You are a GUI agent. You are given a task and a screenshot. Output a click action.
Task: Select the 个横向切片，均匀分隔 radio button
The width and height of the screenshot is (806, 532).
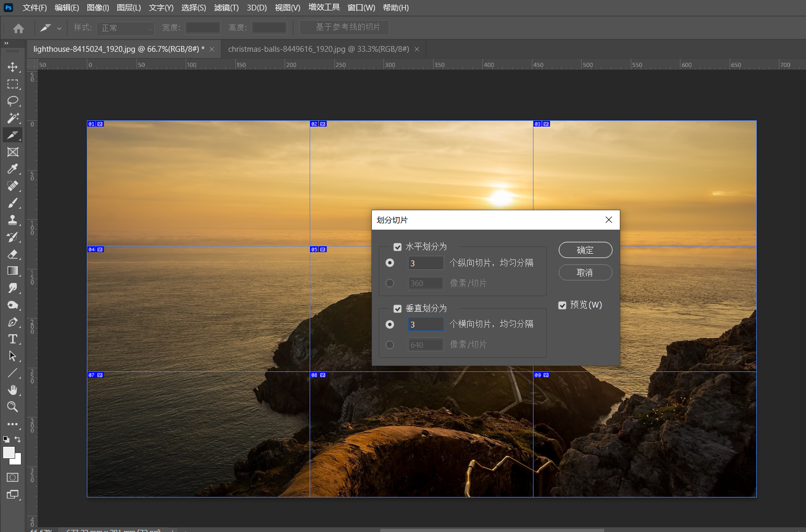[390, 324]
